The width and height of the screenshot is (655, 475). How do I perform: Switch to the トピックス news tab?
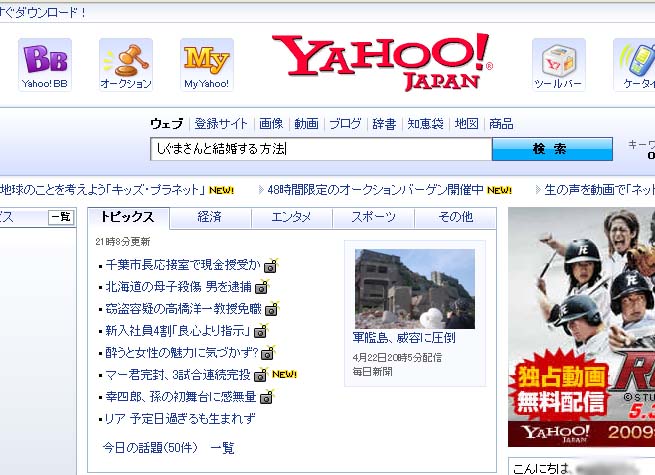[128, 218]
